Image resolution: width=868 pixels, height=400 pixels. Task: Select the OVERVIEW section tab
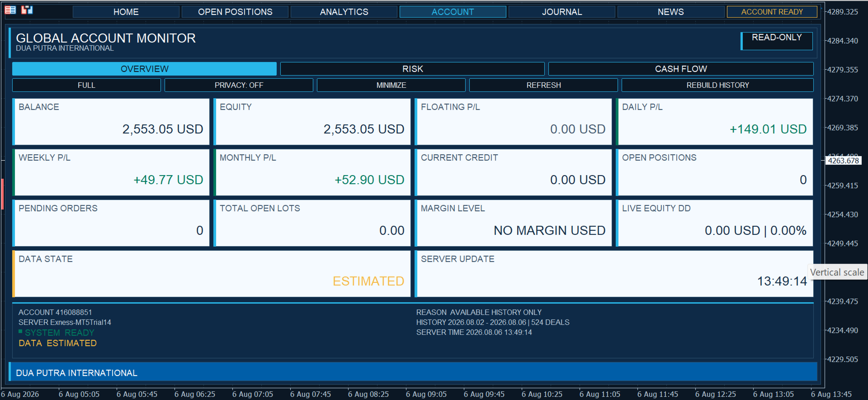[x=144, y=69]
